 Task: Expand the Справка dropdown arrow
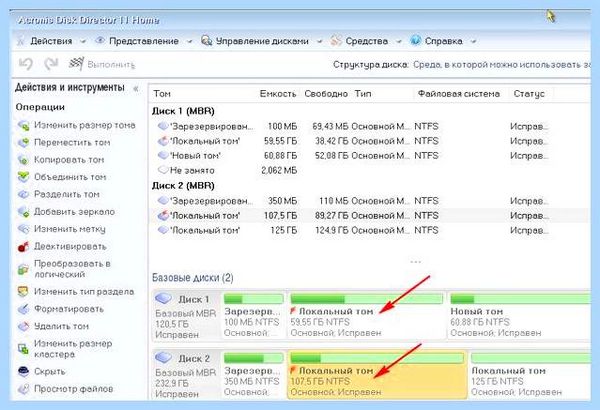point(473,42)
